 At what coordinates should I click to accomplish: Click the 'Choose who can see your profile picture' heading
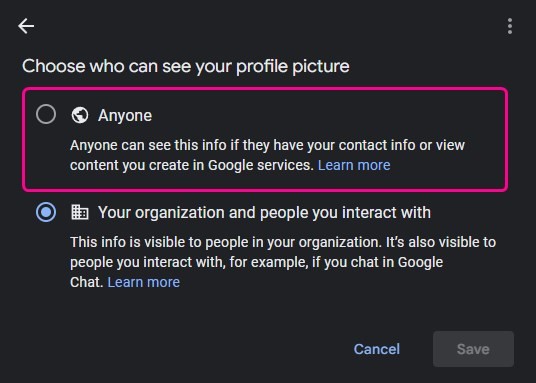[186, 66]
